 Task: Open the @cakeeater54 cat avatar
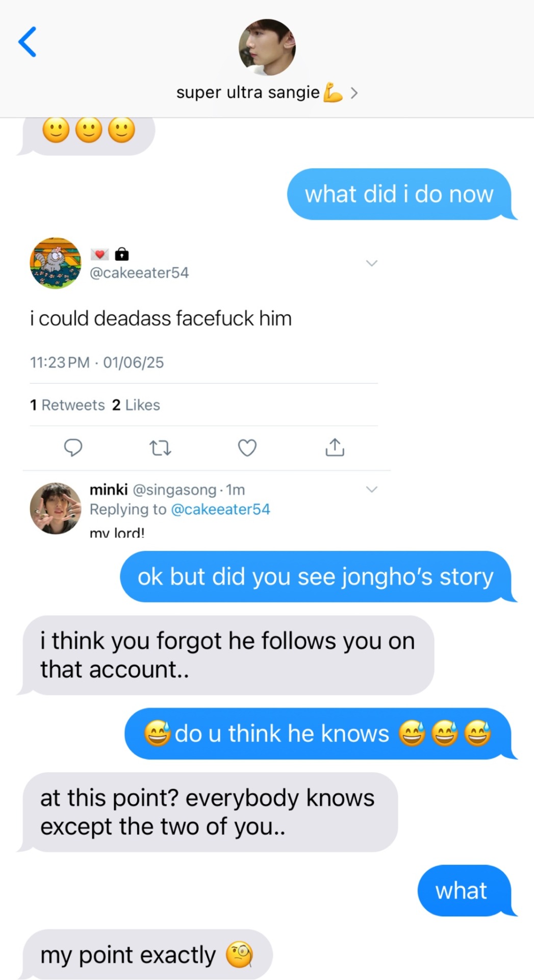(x=56, y=263)
